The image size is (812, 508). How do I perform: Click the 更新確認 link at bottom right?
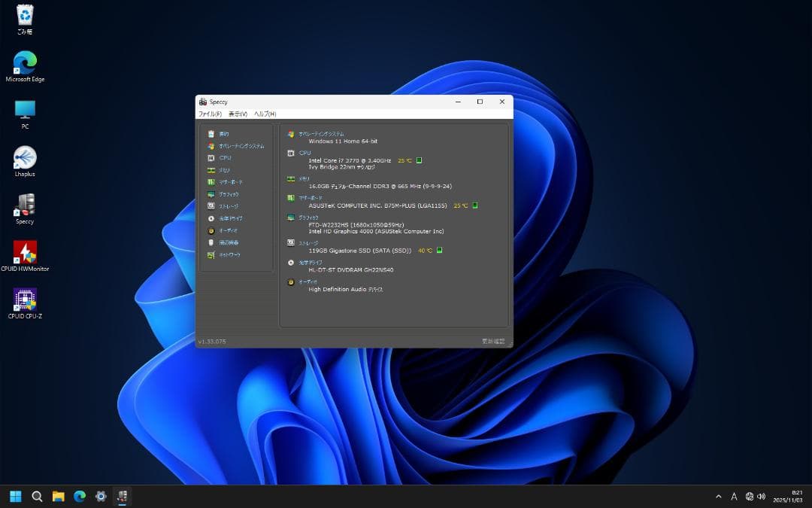tap(494, 342)
